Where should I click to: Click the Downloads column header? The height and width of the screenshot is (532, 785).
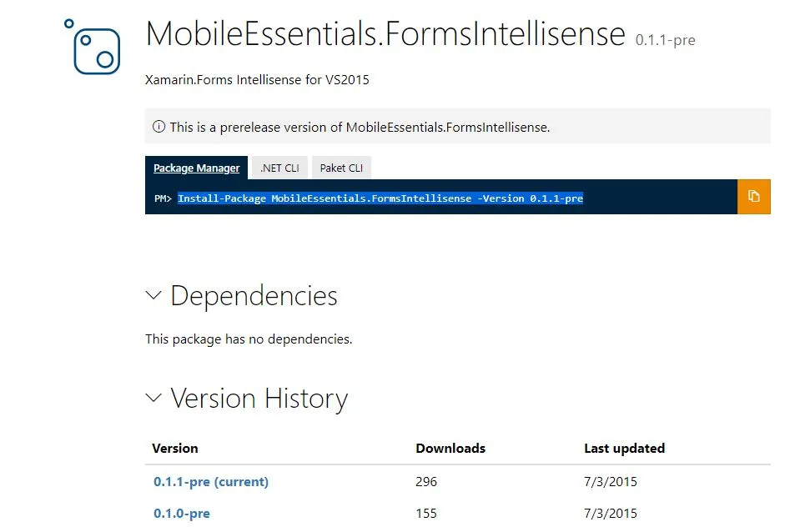[x=450, y=449]
